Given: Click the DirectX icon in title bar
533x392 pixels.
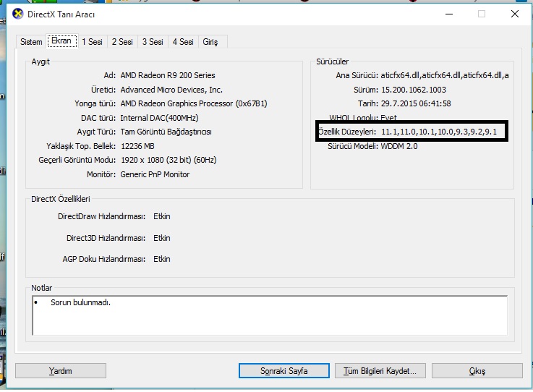Looking at the screenshot, I should click(19, 14).
